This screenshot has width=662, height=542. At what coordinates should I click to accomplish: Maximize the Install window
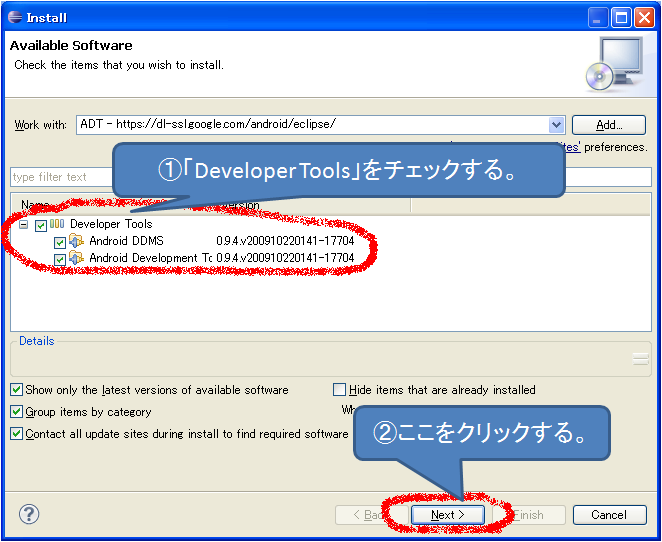pos(621,18)
